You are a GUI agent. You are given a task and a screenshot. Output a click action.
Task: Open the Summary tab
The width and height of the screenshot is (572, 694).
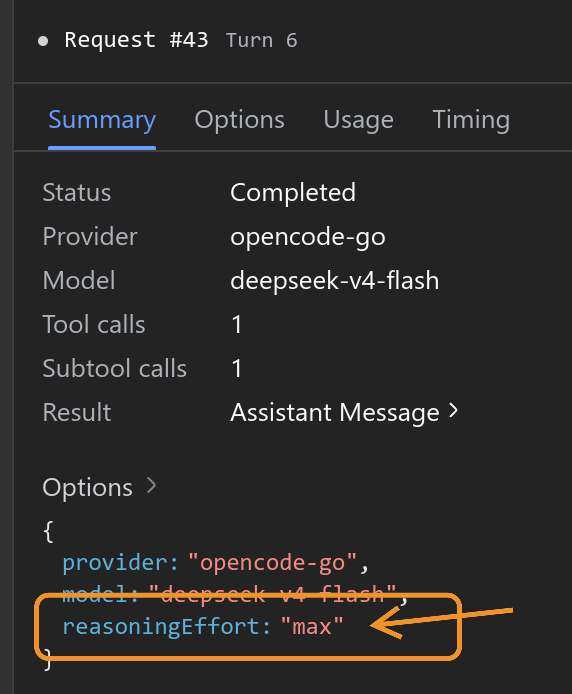tap(102, 120)
